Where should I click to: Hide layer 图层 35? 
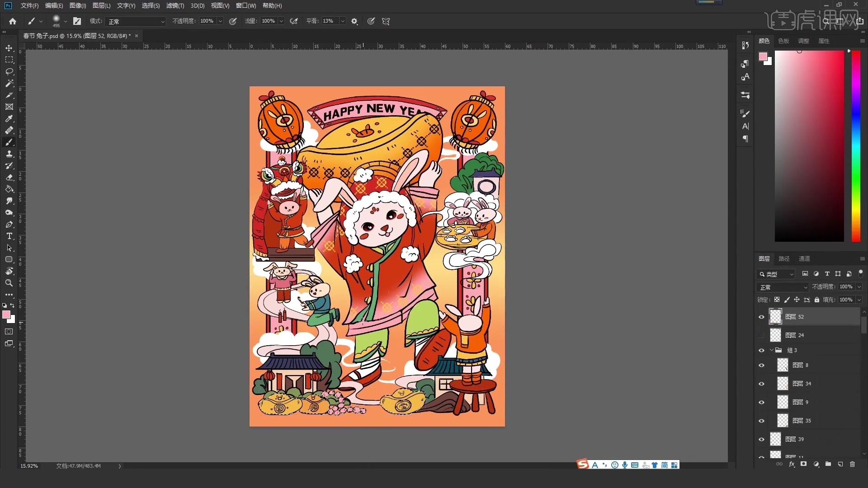pyautogui.click(x=761, y=421)
